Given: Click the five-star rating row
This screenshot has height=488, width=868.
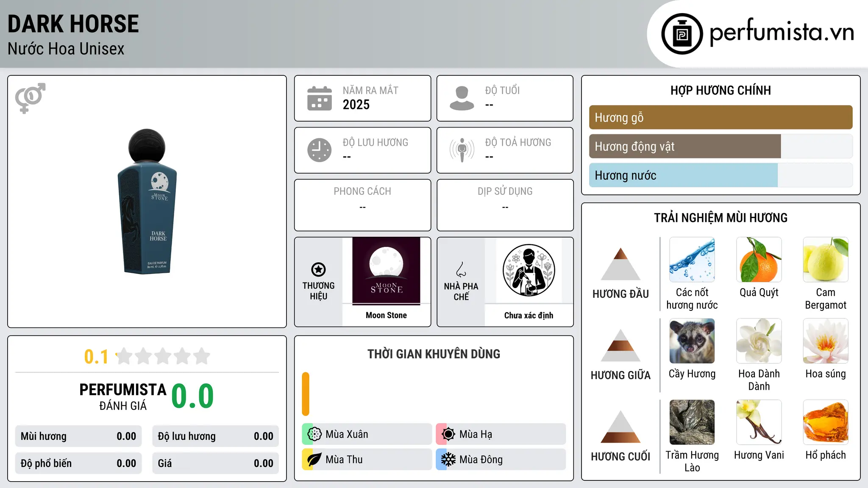Looking at the screenshot, I should click(x=163, y=356).
